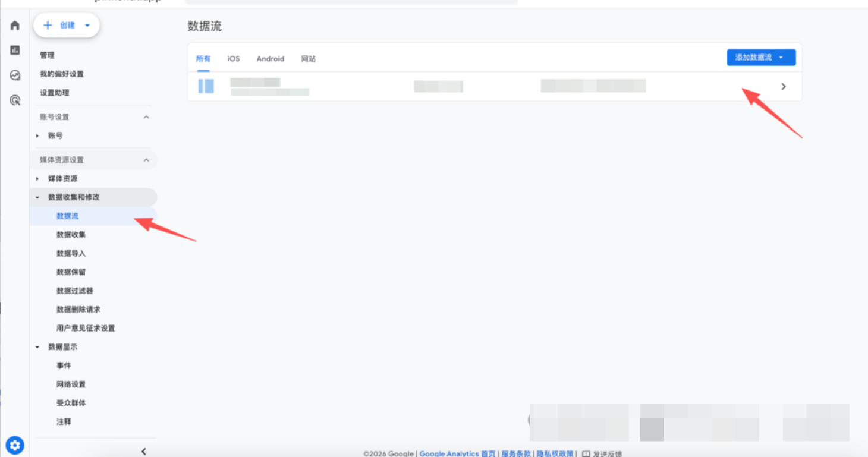Click the plus icon on the 创建 button
This screenshot has width=868, height=457.
point(48,25)
